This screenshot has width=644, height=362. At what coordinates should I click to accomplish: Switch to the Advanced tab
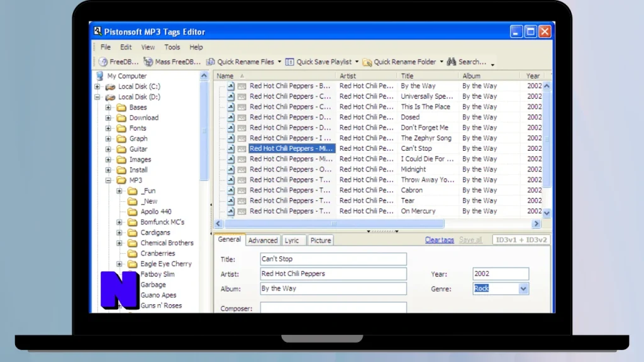tap(263, 241)
